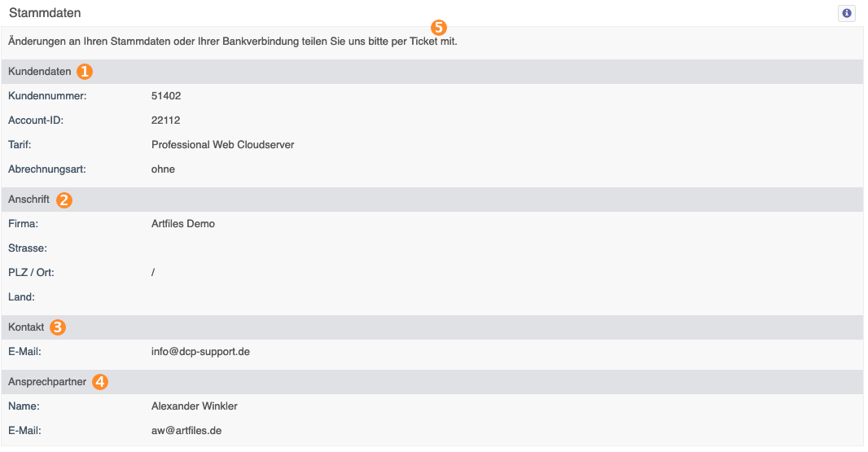Screen dimensions: 868x452
Task: Click the orange number 4 badge
Action: [100, 382]
